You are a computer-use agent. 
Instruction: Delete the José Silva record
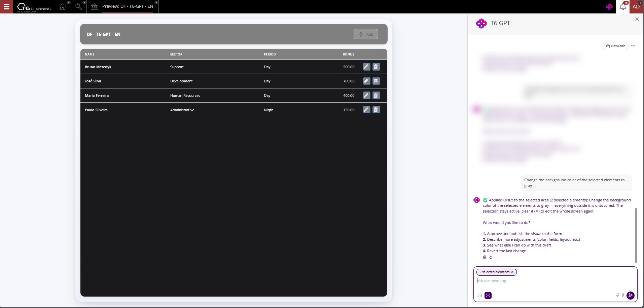tap(376, 81)
